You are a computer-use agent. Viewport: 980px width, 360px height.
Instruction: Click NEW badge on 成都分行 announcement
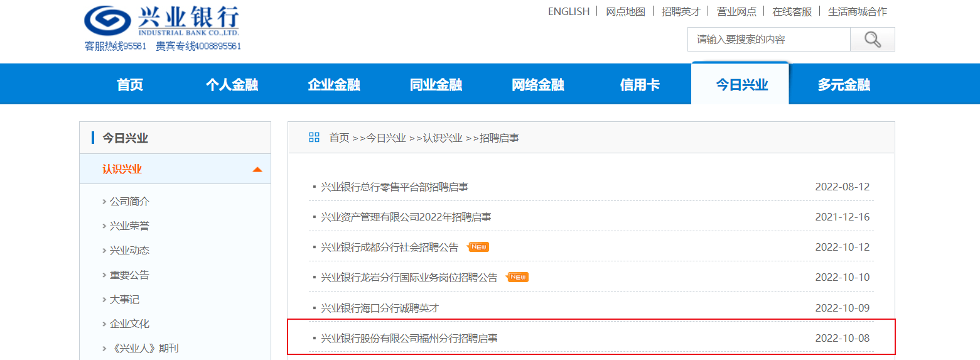coord(479,247)
